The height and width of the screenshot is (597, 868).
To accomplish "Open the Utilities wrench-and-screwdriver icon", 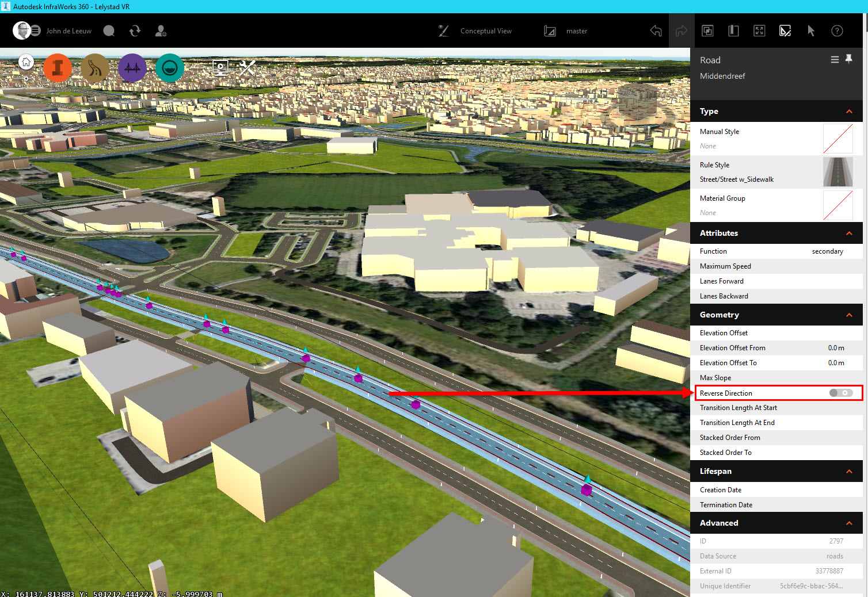I will [246, 67].
